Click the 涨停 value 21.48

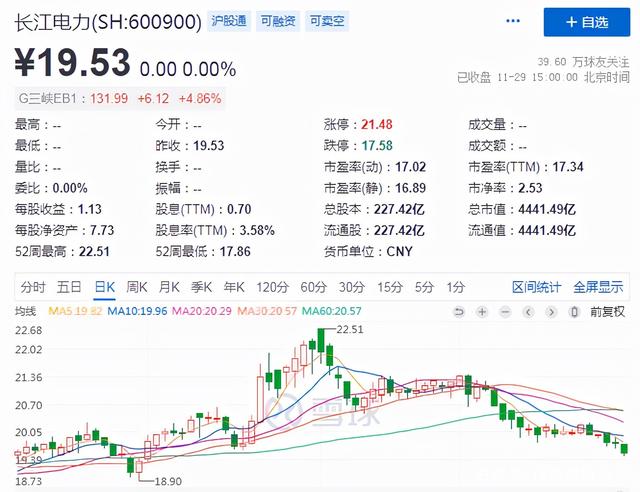377,124
